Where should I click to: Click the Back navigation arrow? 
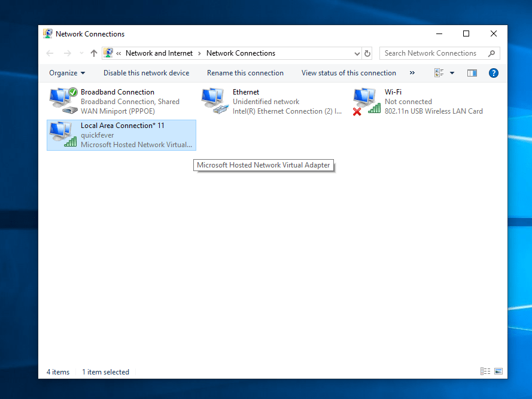coord(50,53)
